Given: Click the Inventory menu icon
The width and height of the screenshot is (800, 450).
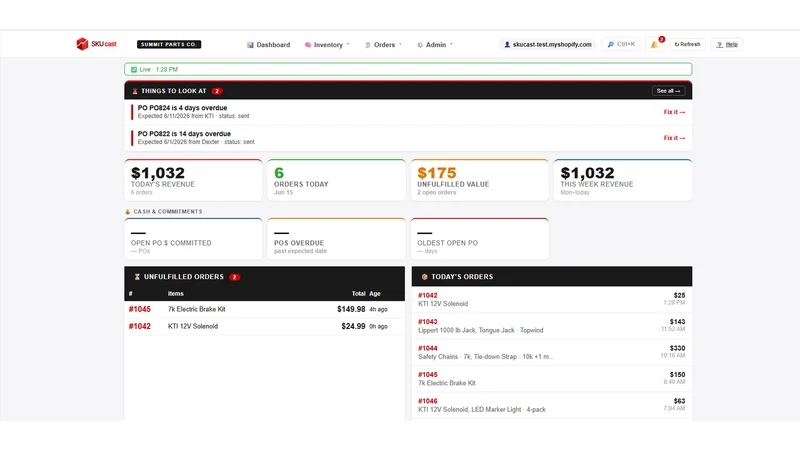Looking at the screenshot, I should [308, 45].
